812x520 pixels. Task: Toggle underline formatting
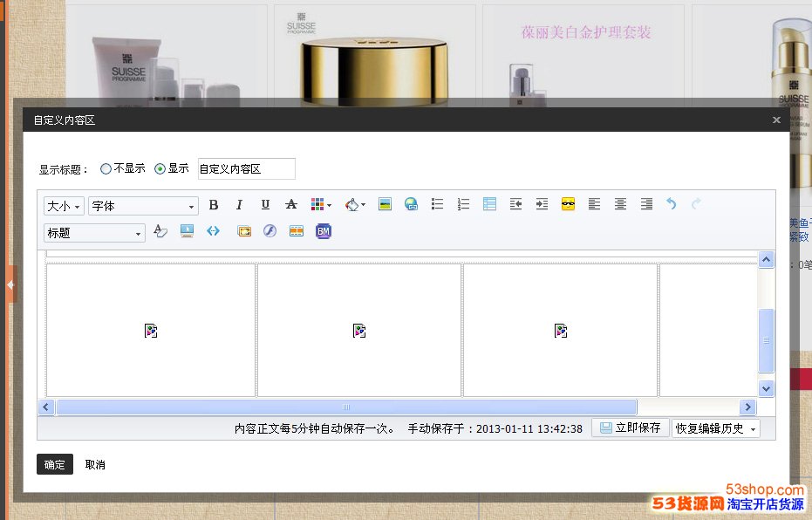click(x=265, y=204)
